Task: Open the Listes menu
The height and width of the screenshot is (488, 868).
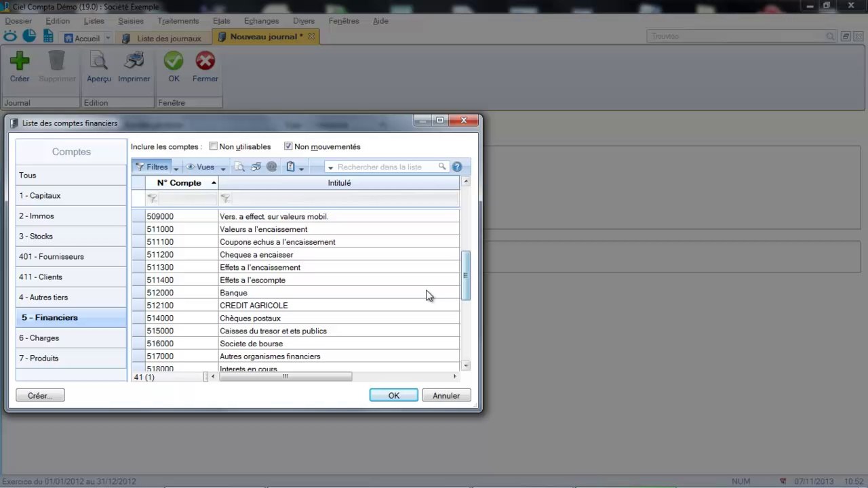Action: 94,21
